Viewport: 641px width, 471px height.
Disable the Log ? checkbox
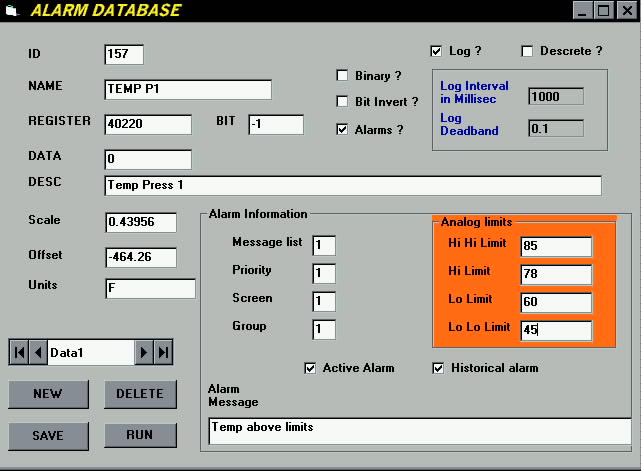point(436,51)
